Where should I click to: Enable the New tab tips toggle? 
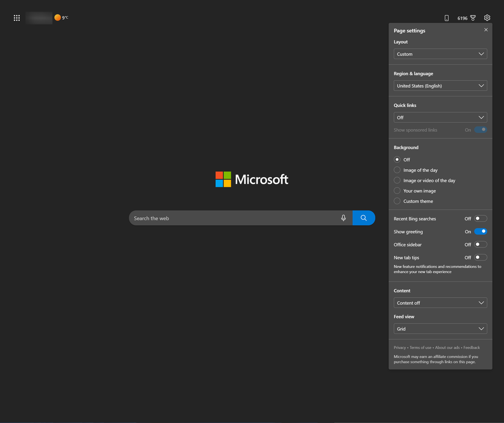[x=481, y=258]
